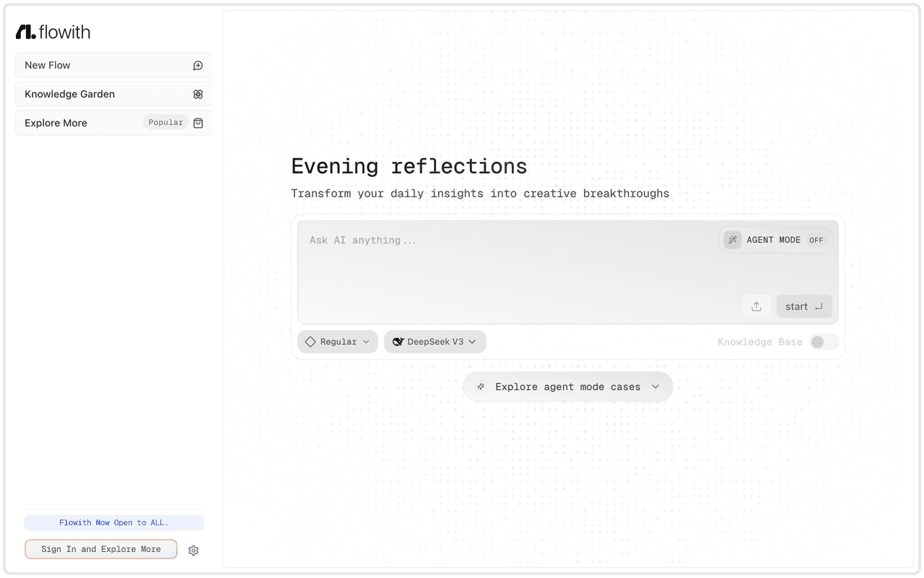The height and width of the screenshot is (578, 924).
Task: Open settings with the gear icon
Action: [x=193, y=551]
